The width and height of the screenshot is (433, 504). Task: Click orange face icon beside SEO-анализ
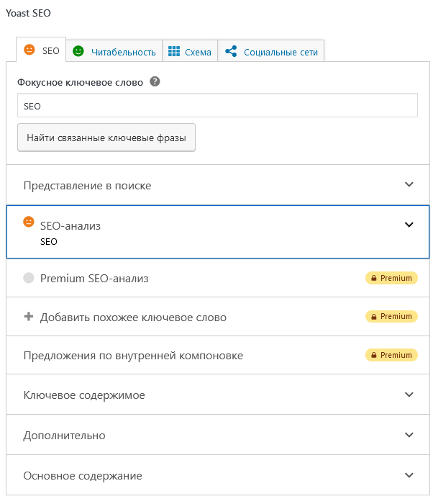[29, 222]
